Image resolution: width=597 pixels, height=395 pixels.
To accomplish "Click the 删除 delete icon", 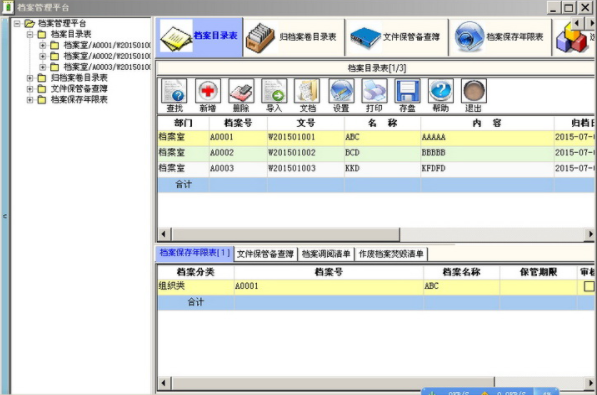I will [x=241, y=91].
